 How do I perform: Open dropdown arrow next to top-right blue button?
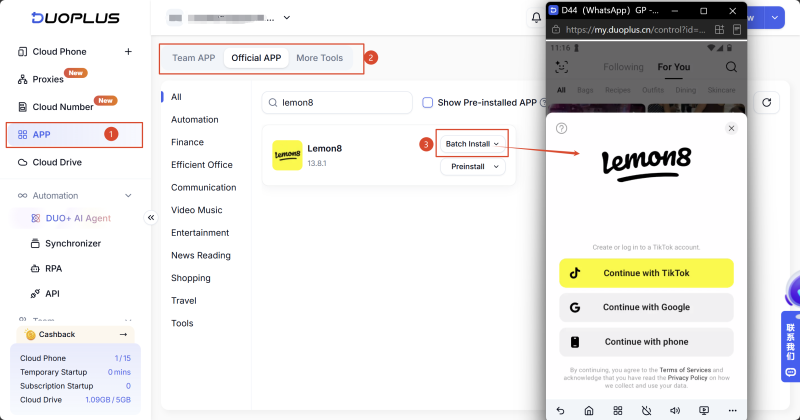coord(774,18)
